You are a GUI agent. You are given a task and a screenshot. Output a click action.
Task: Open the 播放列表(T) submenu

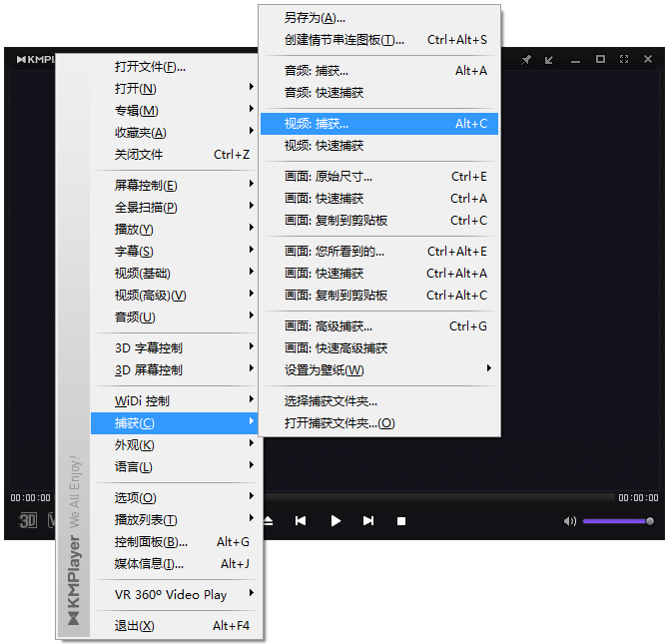click(175, 519)
